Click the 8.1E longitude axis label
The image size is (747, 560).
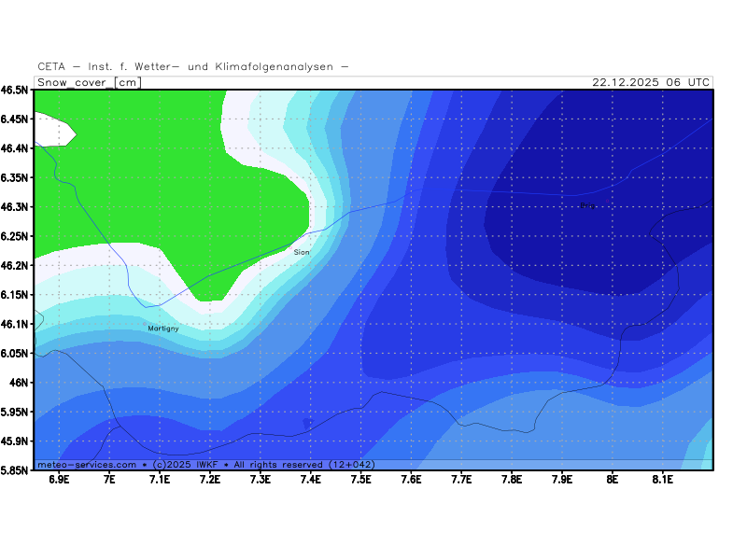[662, 480]
